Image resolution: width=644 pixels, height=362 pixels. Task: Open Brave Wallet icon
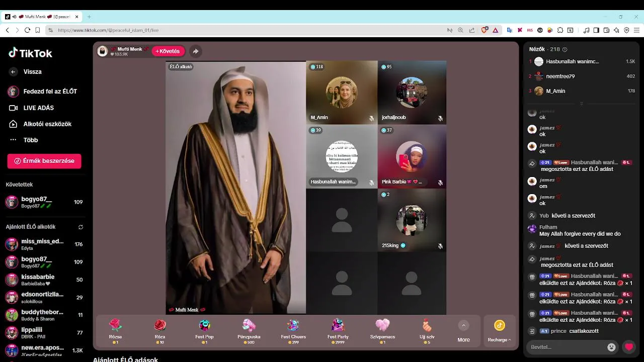[x=606, y=30]
